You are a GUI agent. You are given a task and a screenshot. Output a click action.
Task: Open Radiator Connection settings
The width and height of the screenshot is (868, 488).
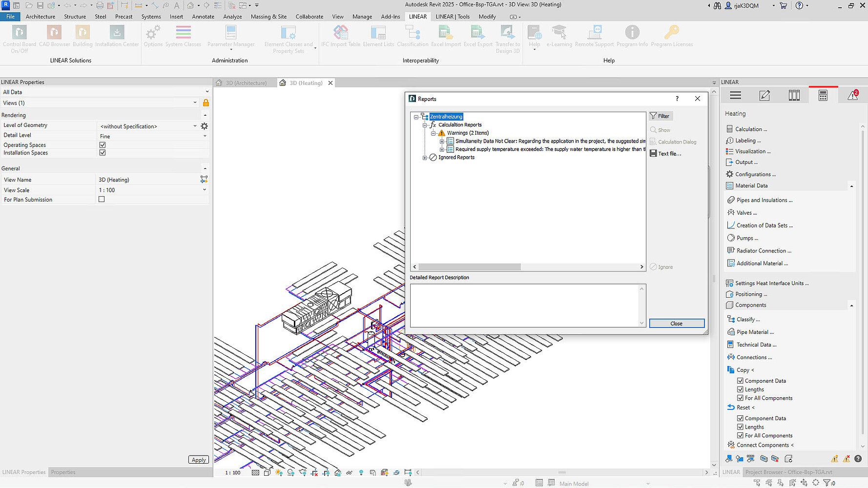point(764,251)
